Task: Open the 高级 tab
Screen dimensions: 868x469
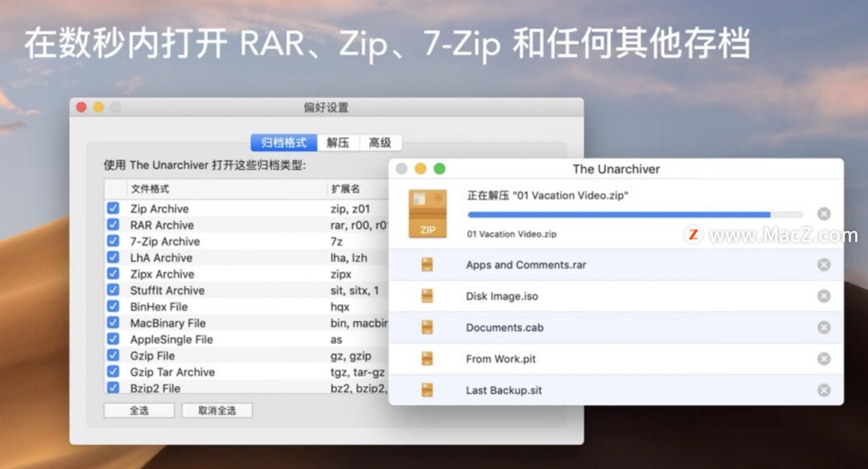Action: (x=380, y=143)
